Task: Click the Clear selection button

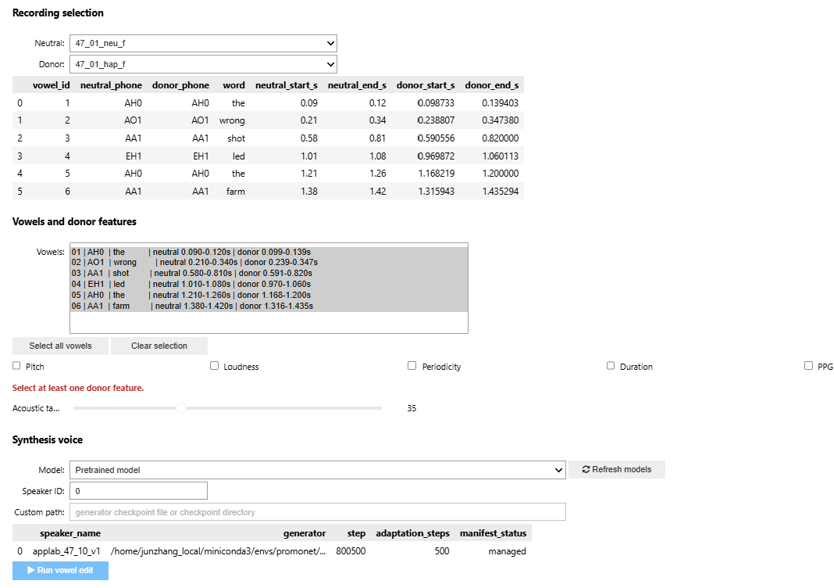Action: tap(159, 346)
